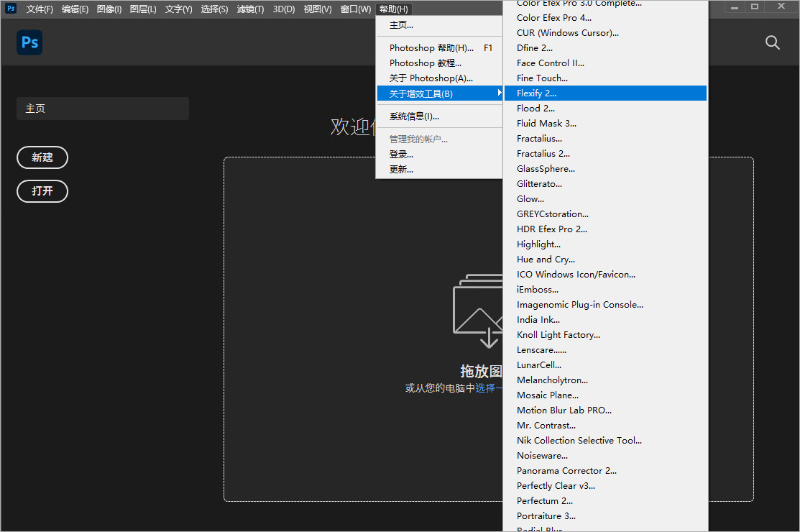
Task: Select Mosaic Plane... entry
Action: [x=605, y=395]
